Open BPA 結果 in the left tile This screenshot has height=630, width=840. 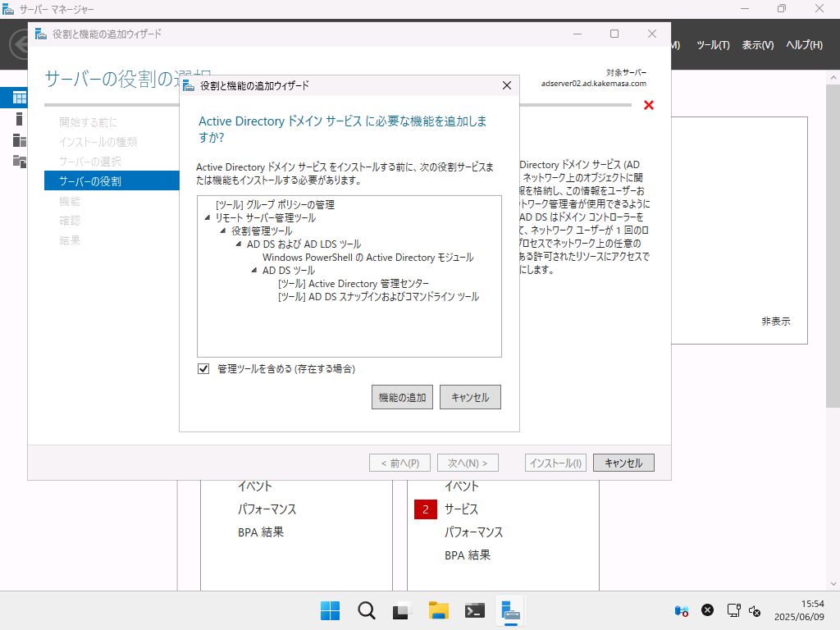point(261,532)
